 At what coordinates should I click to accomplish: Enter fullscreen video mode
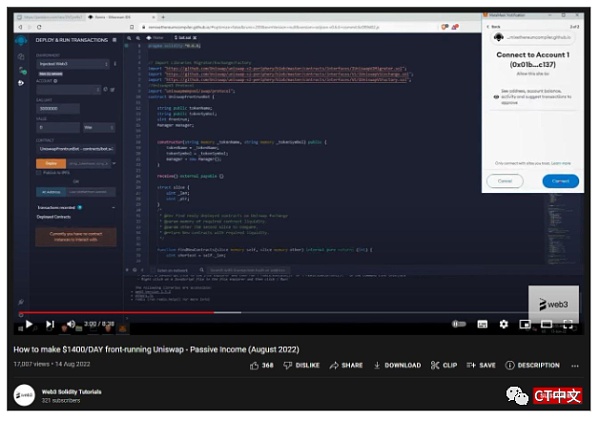568,324
